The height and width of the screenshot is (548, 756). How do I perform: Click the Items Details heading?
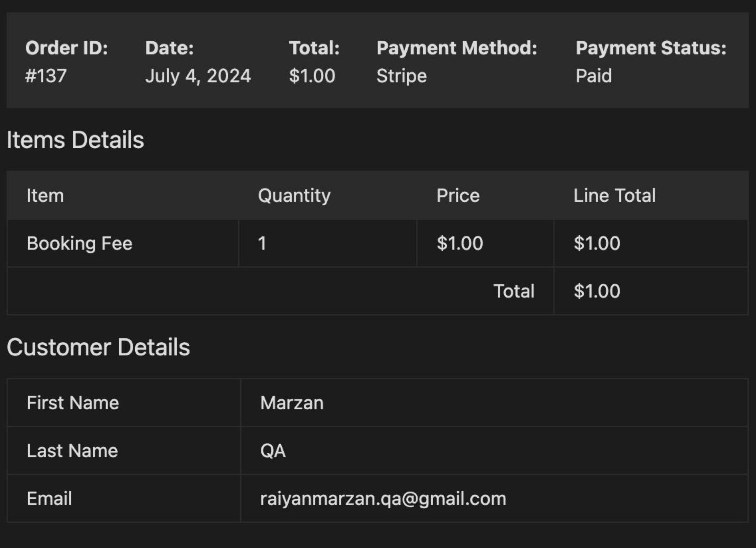[75, 140]
